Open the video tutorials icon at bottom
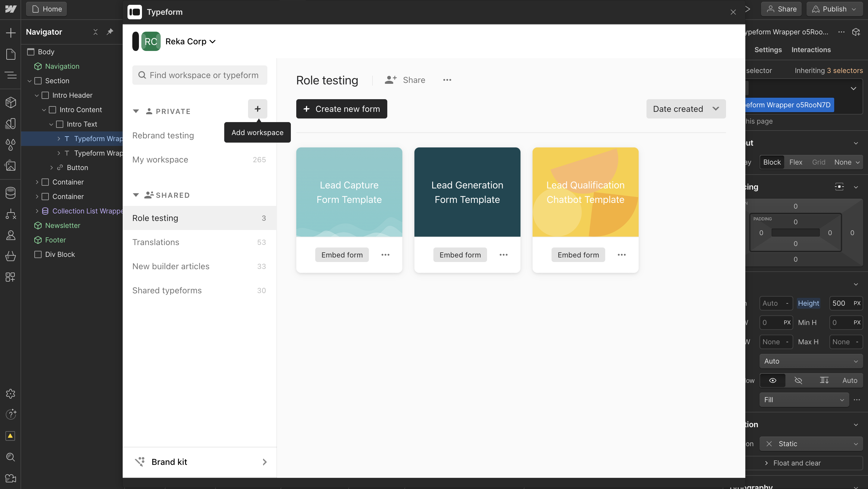The image size is (868, 489). coord(11,478)
